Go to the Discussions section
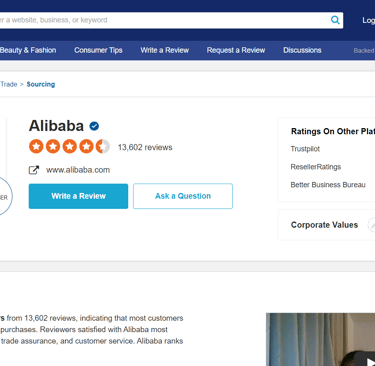This screenshot has width=375, height=366. 302,50
